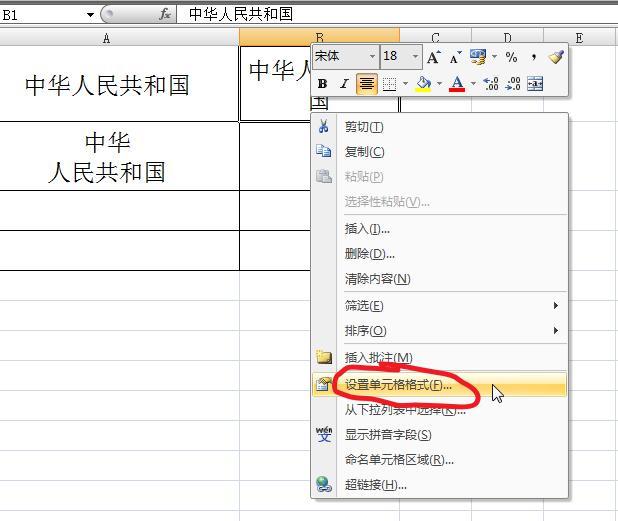
Task: Toggle center alignment in mini toolbar
Action: 367,84
